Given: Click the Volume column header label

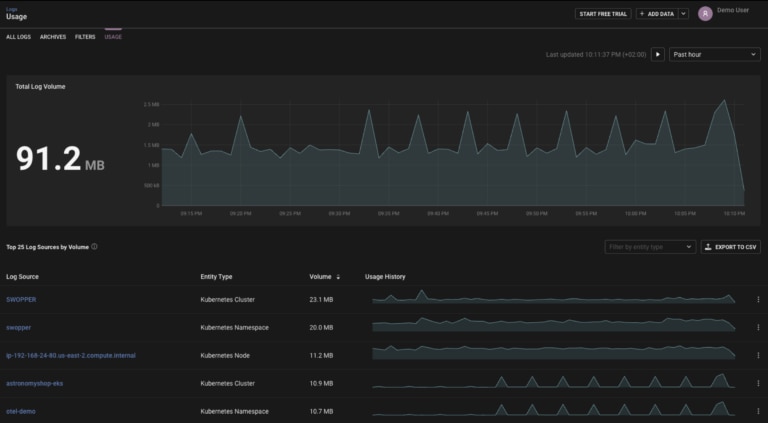Looking at the screenshot, I should point(320,277).
